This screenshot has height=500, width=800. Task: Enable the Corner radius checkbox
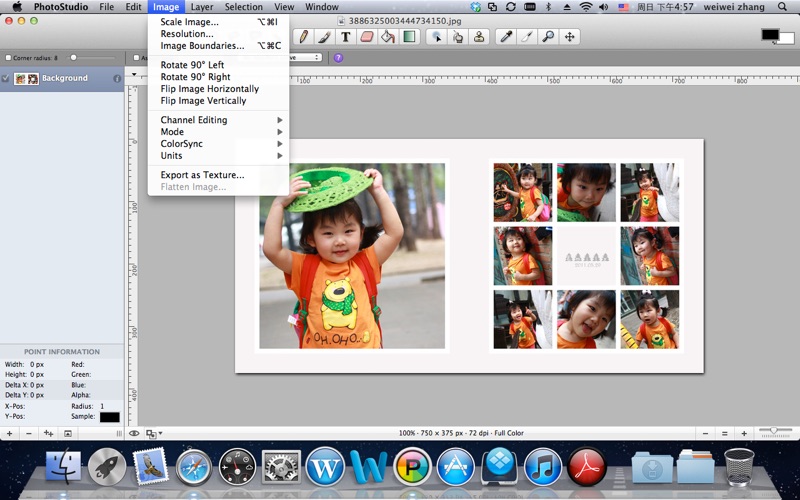point(8,58)
